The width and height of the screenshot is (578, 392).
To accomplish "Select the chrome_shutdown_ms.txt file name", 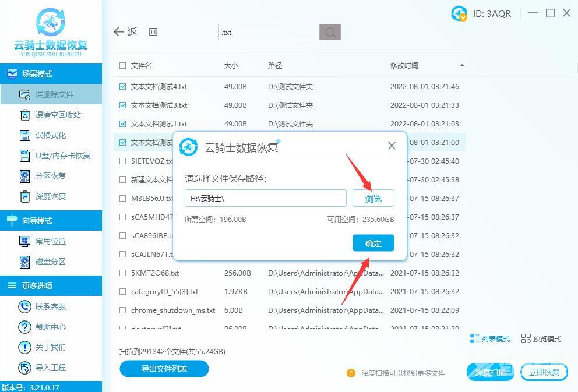I will [x=173, y=310].
